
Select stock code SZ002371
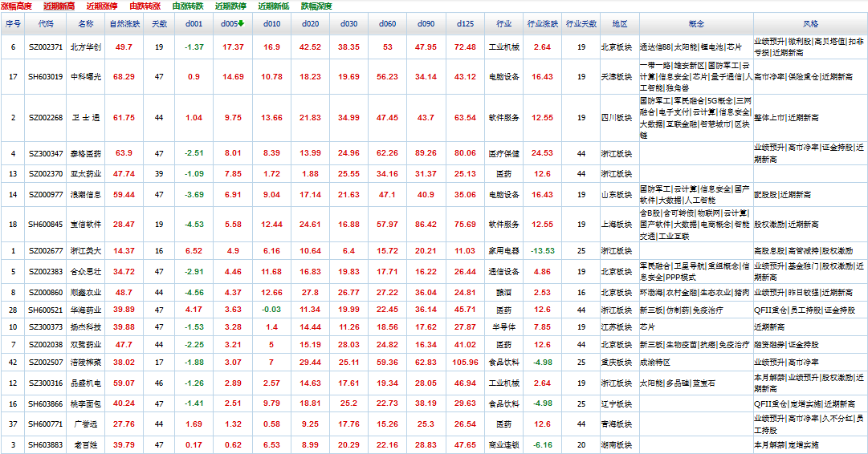46,47
